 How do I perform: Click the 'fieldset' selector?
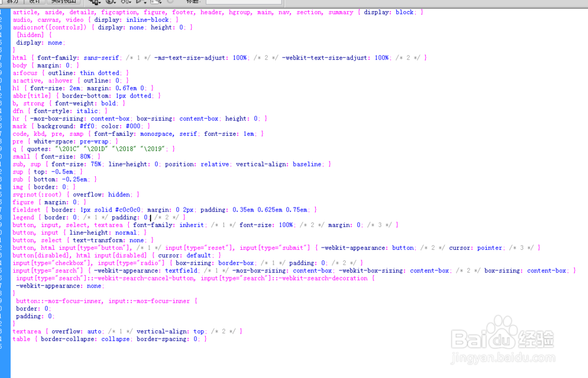click(26, 210)
